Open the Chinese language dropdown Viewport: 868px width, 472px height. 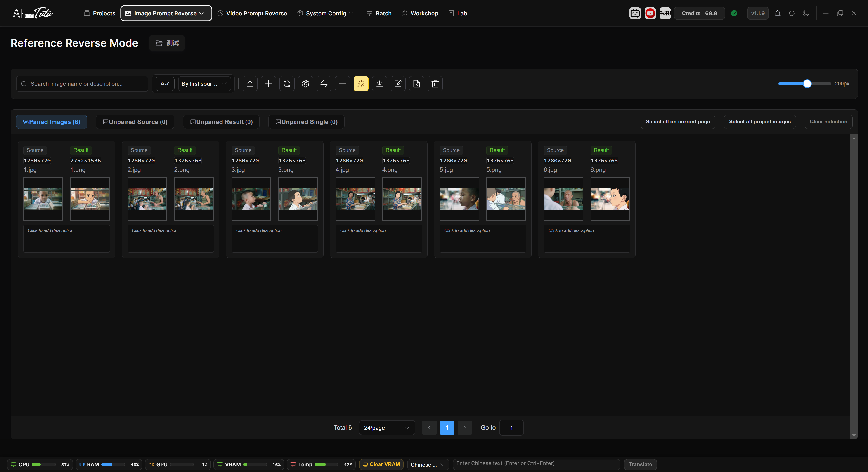click(428, 465)
